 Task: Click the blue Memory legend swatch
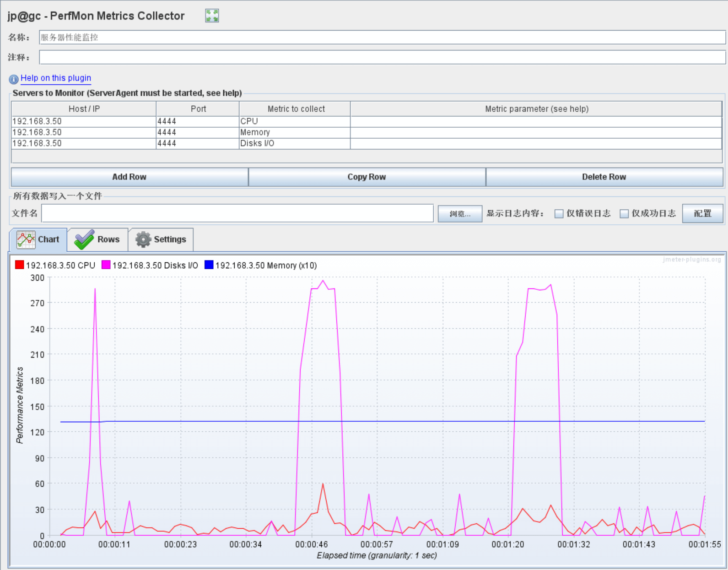[x=209, y=265]
